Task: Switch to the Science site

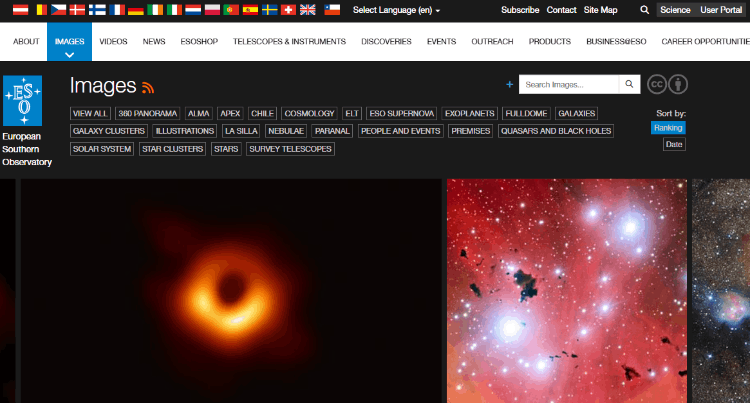Action: coord(675,10)
